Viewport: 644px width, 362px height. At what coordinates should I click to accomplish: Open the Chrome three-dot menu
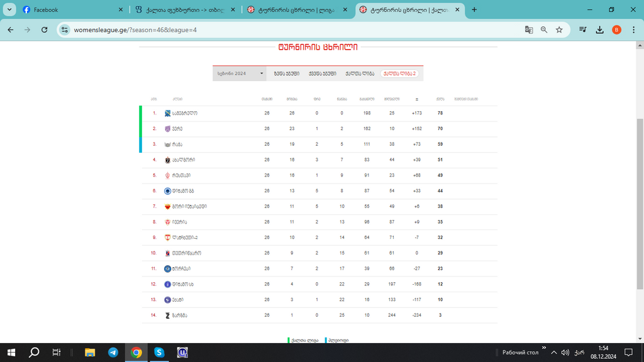[x=634, y=30]
